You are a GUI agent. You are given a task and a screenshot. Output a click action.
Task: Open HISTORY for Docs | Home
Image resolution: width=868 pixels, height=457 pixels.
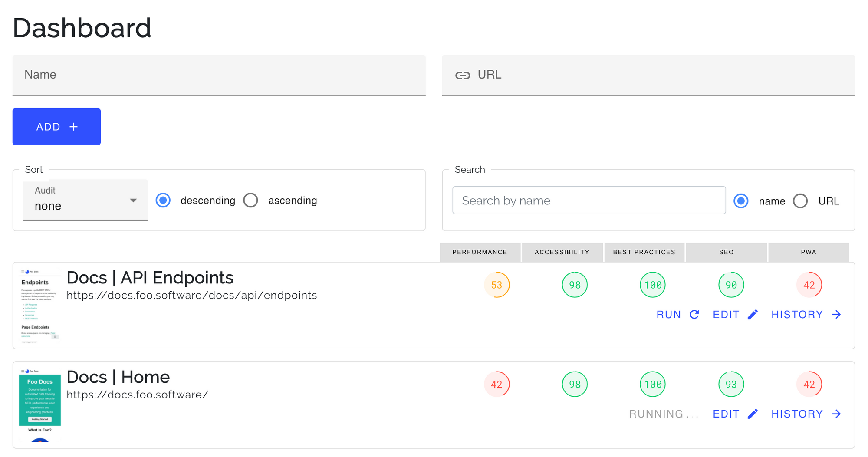click(806, 414)
